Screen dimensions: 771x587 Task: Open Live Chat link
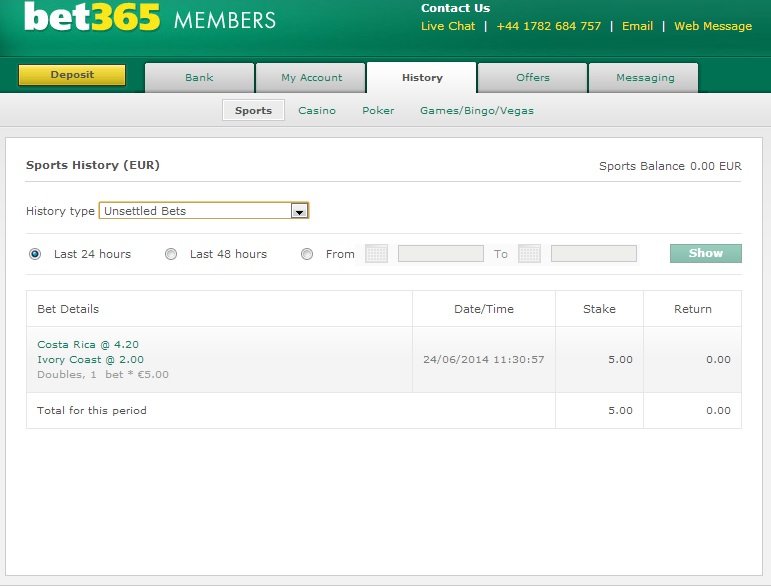[x=448, y=26]
